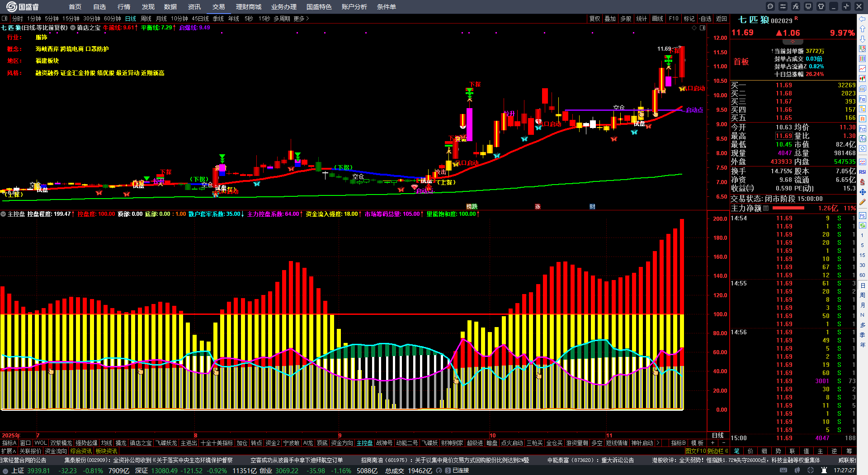Open the 镇店之宝 indicator dropdown arrow
The height and width of the screenshot is (475, 868).
(73, 28)
